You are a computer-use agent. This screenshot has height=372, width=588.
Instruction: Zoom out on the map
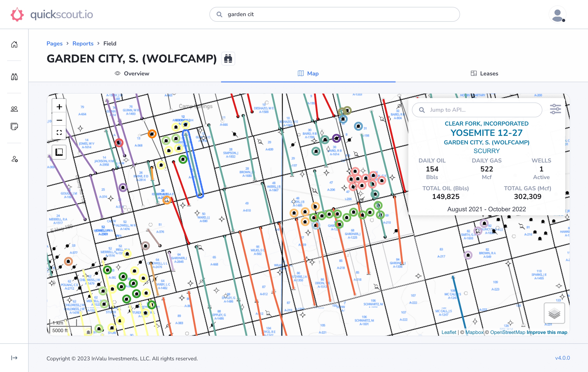tap(59, 120)
